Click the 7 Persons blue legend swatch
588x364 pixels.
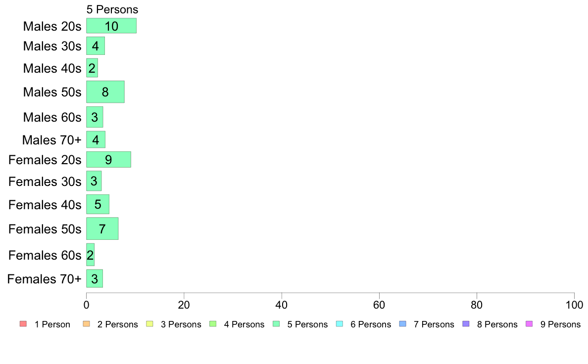[403, 324]
